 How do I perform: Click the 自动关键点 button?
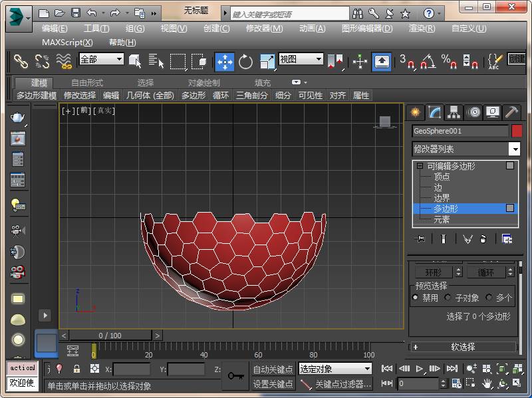273,369
